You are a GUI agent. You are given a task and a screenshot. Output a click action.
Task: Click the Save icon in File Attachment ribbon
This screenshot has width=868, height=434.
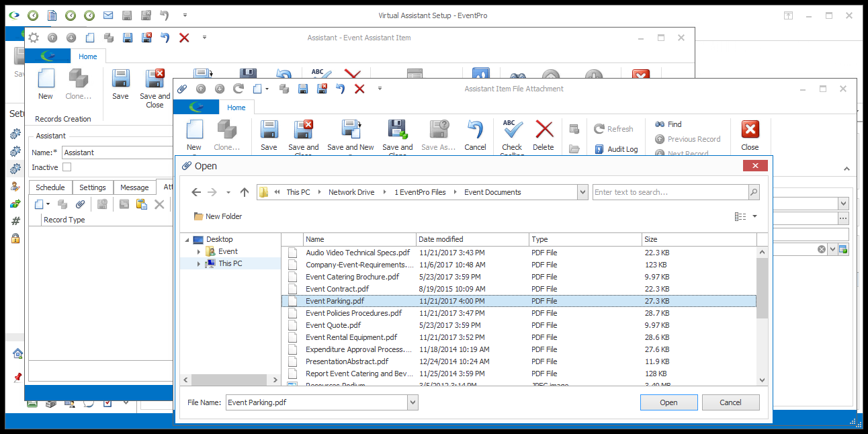[269, 129]
